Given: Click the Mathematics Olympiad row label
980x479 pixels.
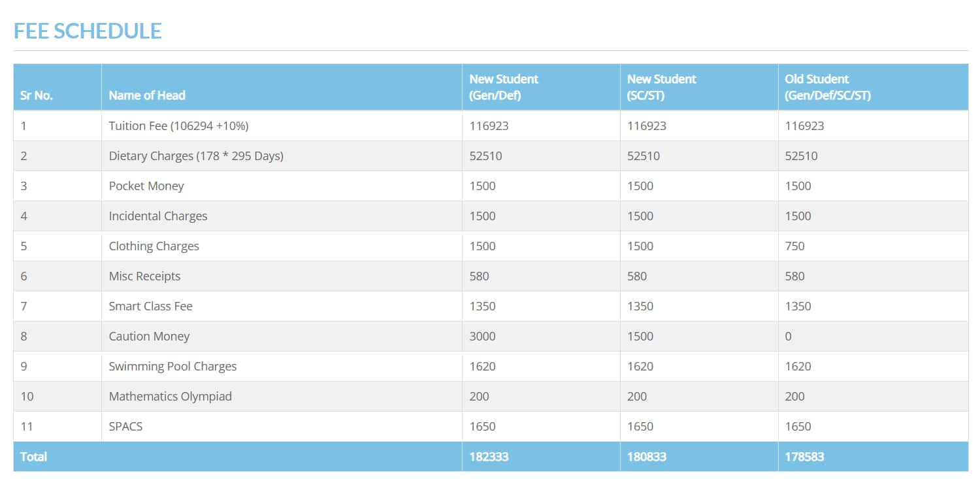Looking at the screenshot, I should pyautogui.click(x=171, y=397).
